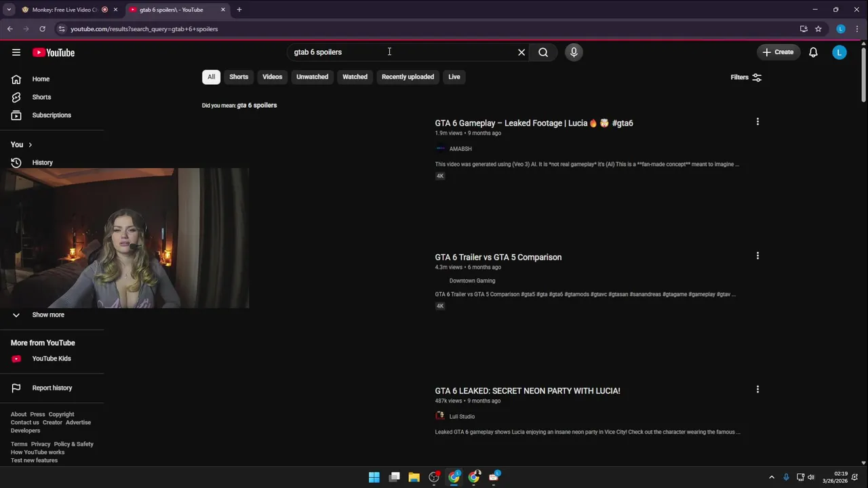Bookmark this page with the star
This screenshot has width=868, height=488.
click(818, 29)
